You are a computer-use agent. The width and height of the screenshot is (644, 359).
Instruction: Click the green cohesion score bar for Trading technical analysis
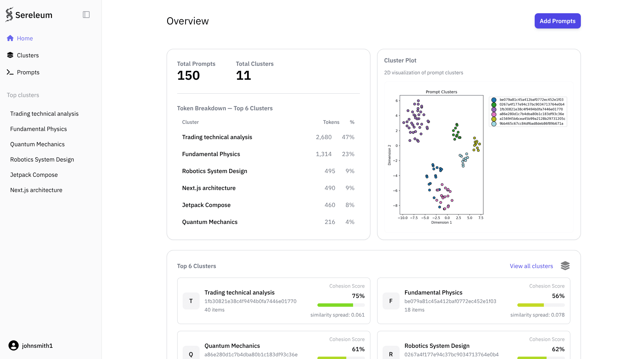click(x=335, y=305)
